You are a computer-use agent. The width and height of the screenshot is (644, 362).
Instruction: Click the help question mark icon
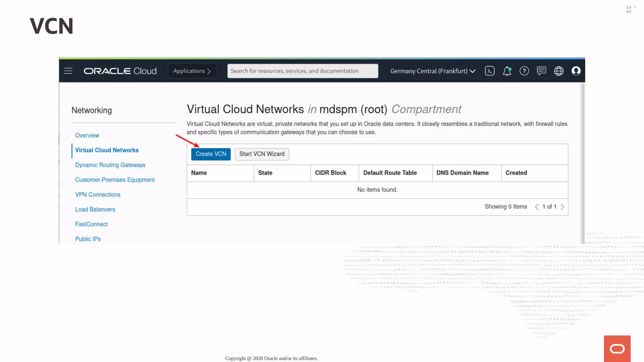pos(524,71)
